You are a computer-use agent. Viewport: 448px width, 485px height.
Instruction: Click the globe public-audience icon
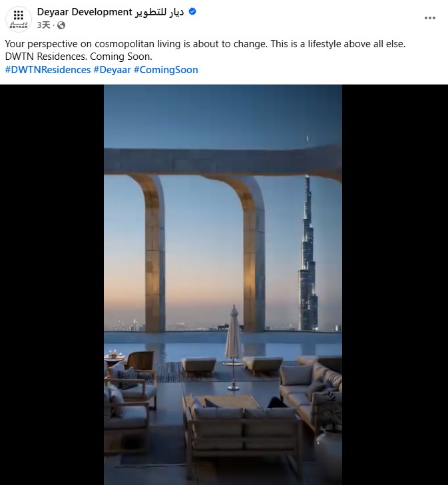(61, 25)
